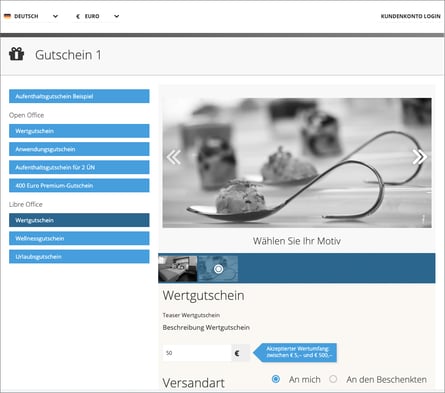The width and height of the screenshot is (445, 393).
Task: Click the voucher value input field
Action: 197,353
